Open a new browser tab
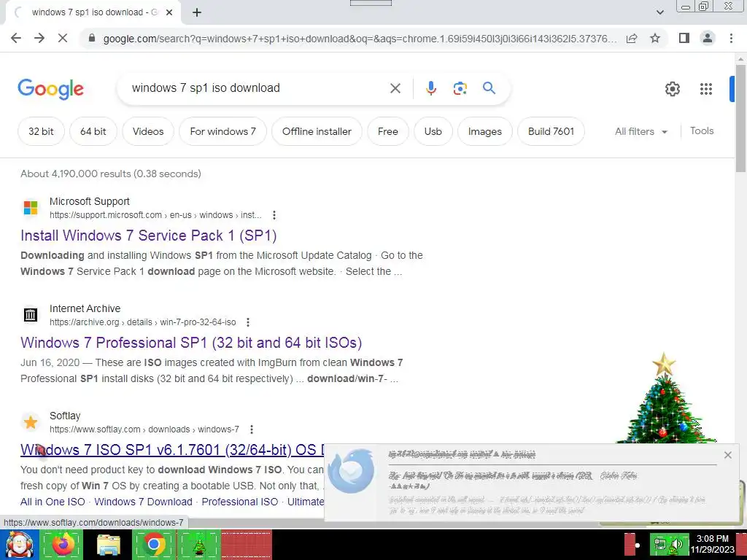This screenshot has height=560, width=747. click(197, 12)
